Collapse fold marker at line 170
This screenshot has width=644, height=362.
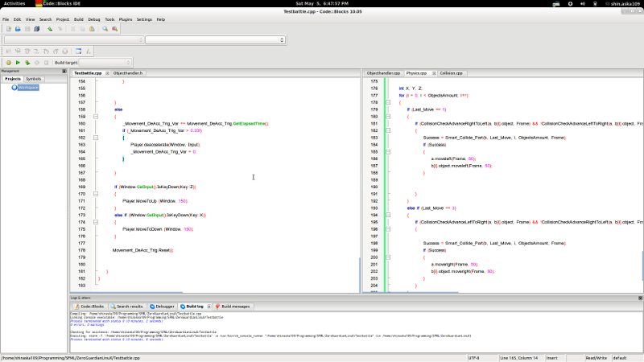pos(96,194)
